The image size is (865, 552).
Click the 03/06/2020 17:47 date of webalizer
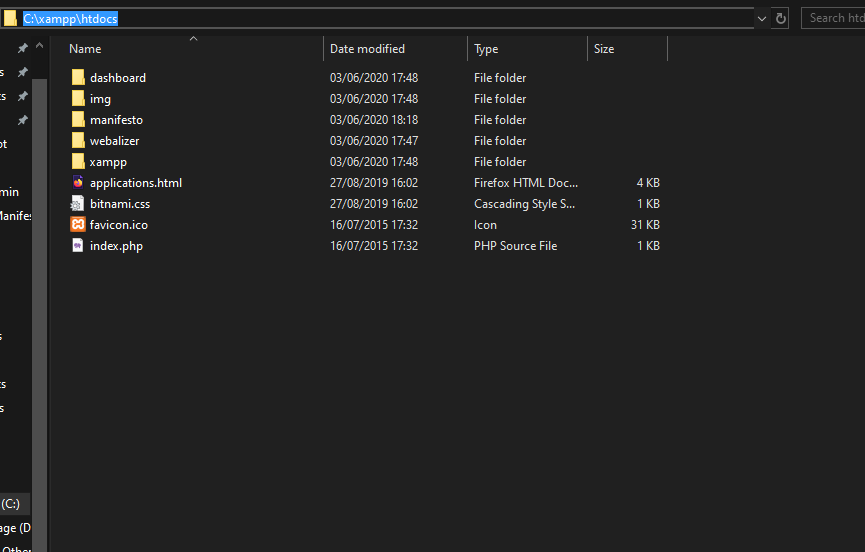tap(374, 141)
